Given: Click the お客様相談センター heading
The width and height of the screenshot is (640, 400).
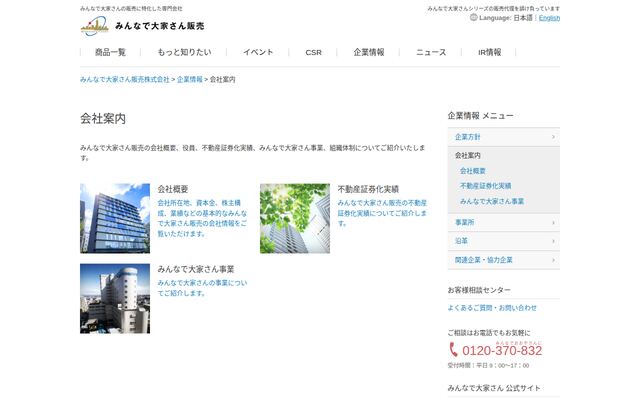Looking at the screenshot, I should coord(479,290).
